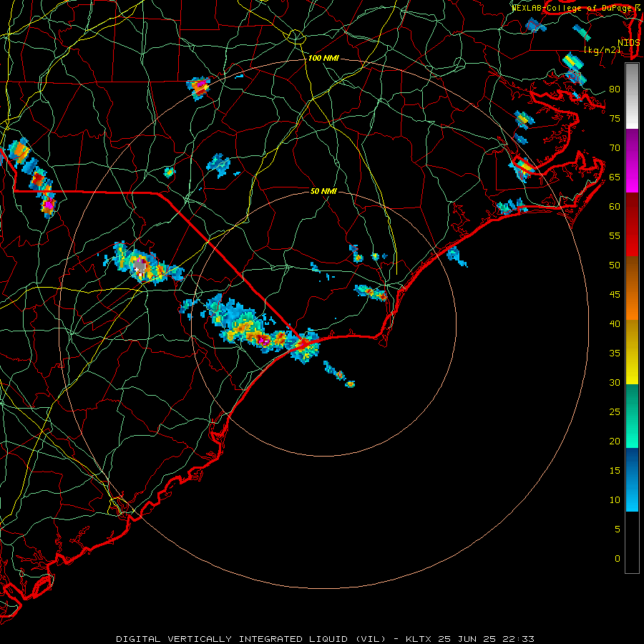Click the 45 value on the color scale
Viewport: 644px width, 644px height.
coord(615,295)
